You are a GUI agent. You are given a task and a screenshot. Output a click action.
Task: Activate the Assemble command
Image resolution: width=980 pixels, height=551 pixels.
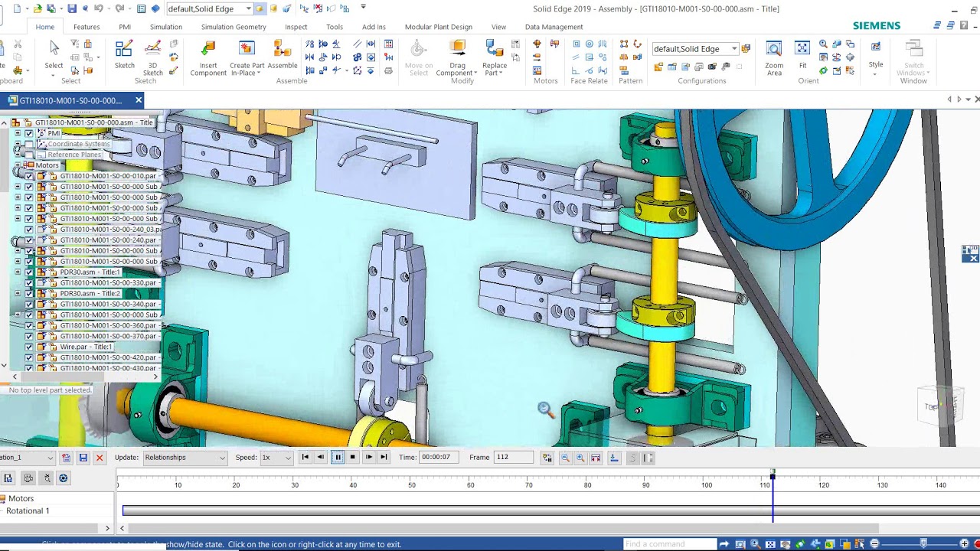coord(283,55)
